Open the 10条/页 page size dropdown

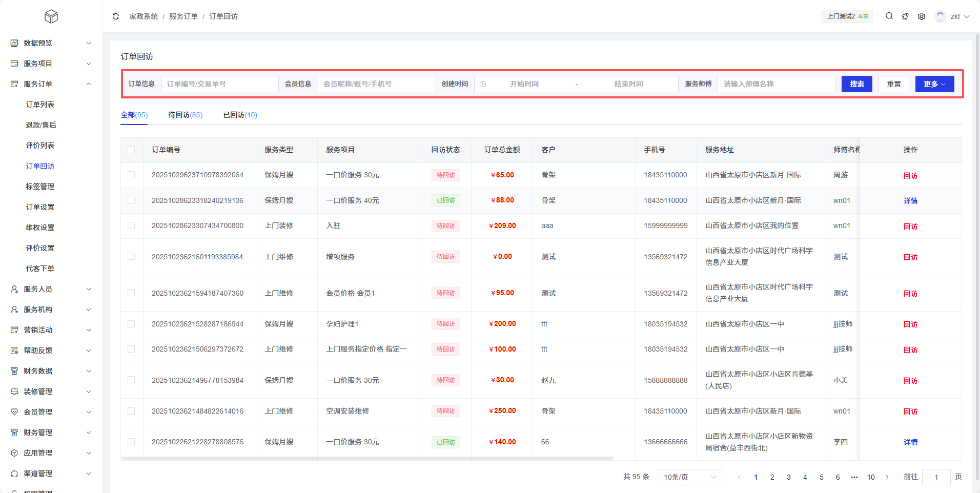[689, 477]
